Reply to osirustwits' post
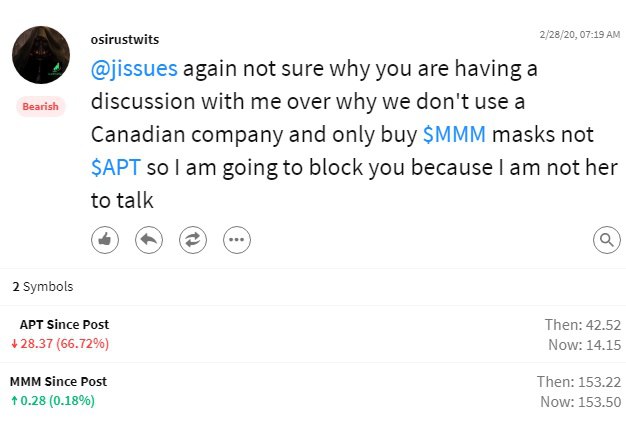 pos(149,240)
